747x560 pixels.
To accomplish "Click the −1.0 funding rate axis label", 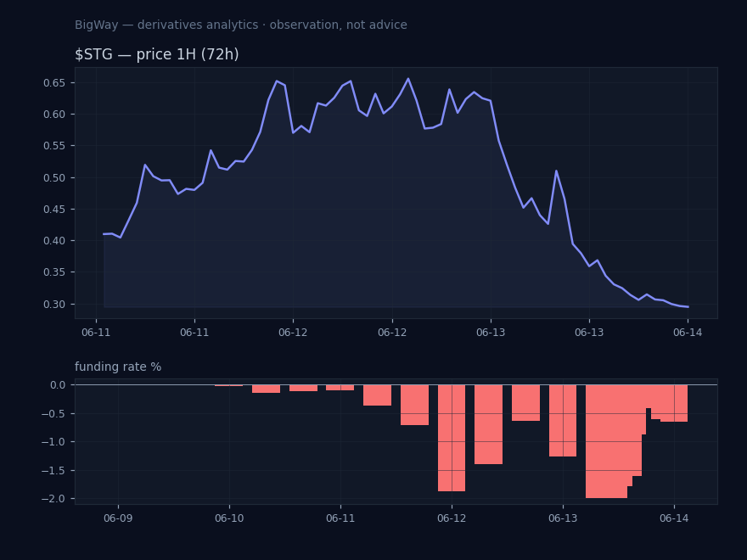I will (53, 442).
